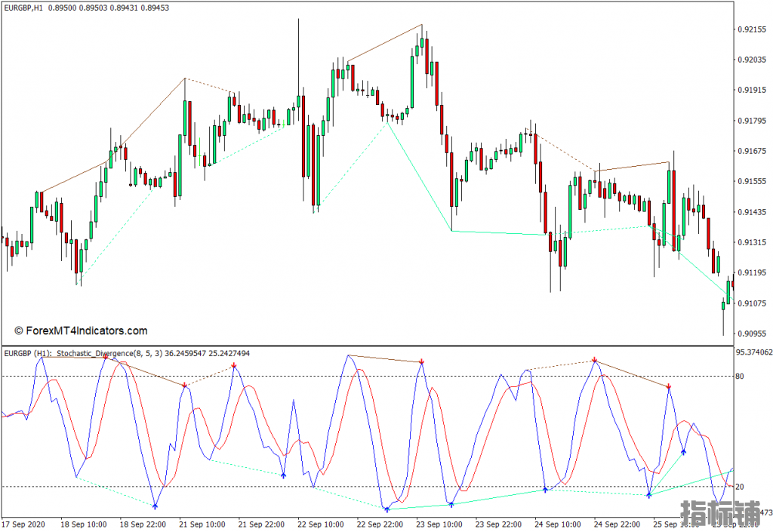Click the 20 level label on stochastic scale
773x532 pixels.
point(740,487)
